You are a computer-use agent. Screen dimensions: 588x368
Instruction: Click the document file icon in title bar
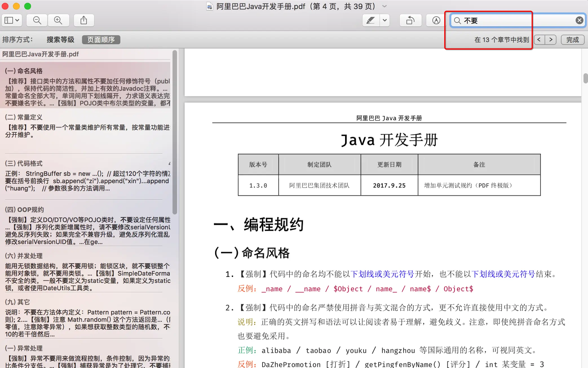(x=209, y=6)
